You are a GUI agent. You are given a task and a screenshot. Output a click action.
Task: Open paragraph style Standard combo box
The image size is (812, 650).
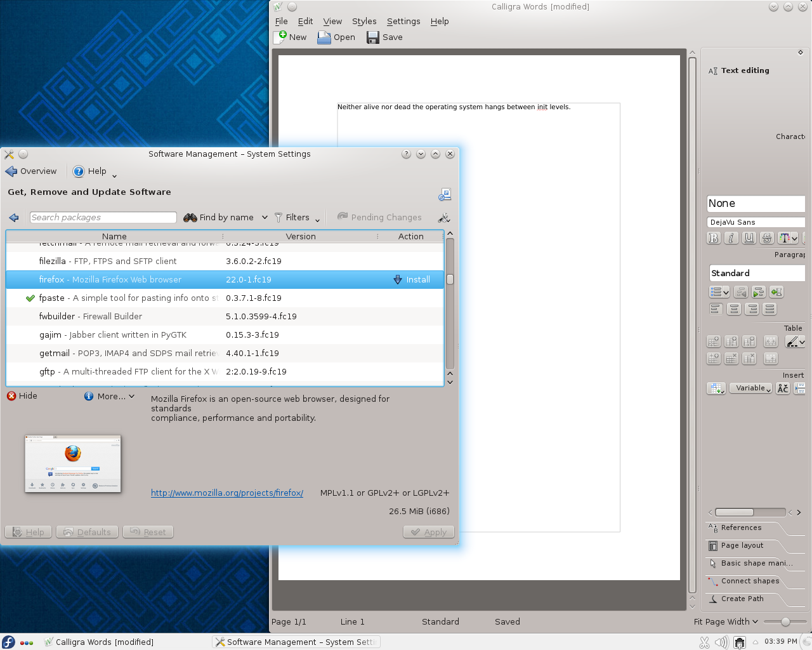757,273
